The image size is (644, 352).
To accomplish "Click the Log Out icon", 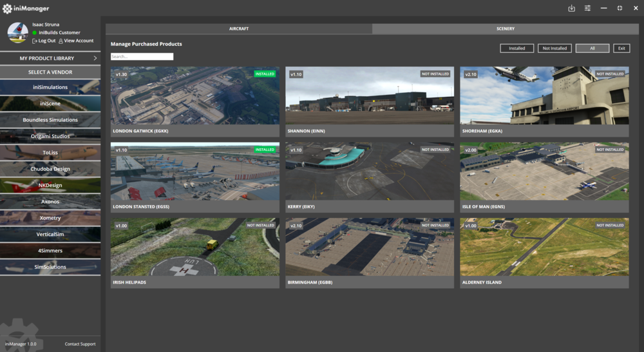I will tap(35, 41).
